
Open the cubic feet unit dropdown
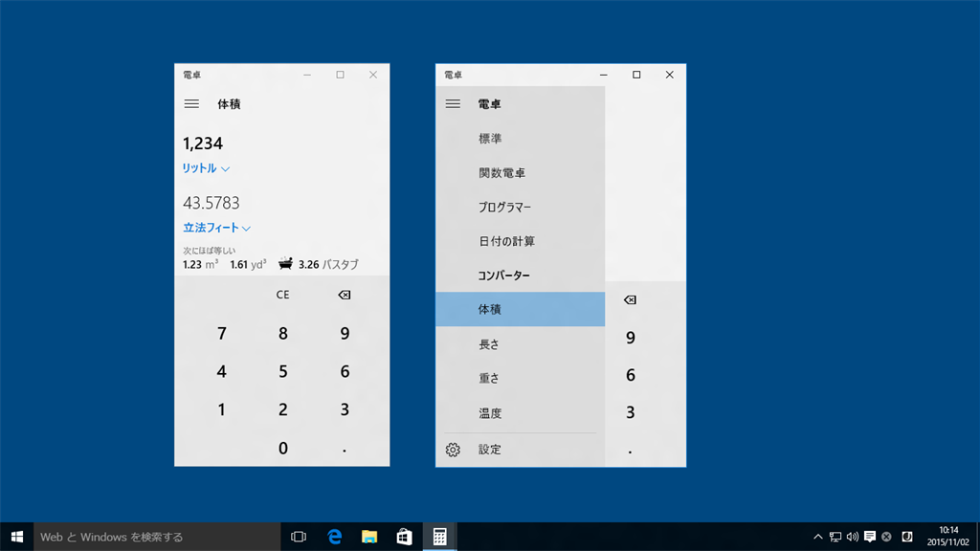[217, 228]
